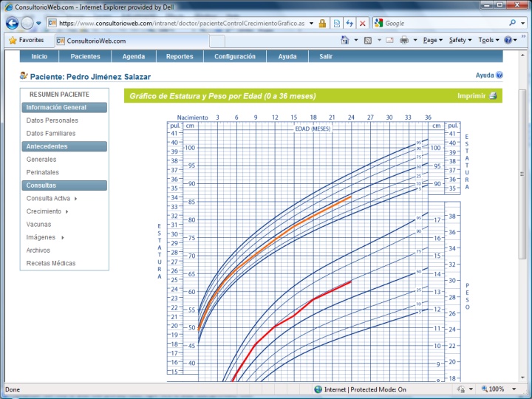The height and width of the screenshot is (399, 532).
Task: Click the RSS feeds icon
Action: pos(368,41)
